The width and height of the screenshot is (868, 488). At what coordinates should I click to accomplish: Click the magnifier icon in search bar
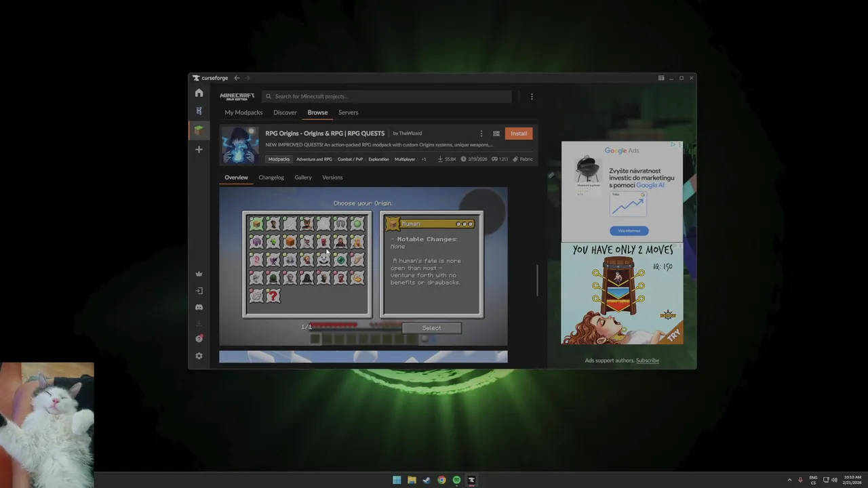[269, 96]
